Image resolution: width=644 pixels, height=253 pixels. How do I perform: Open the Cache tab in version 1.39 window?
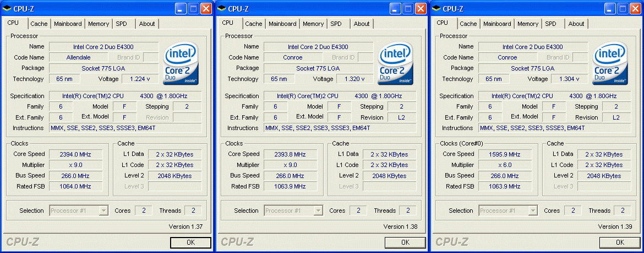pos(468,24)
